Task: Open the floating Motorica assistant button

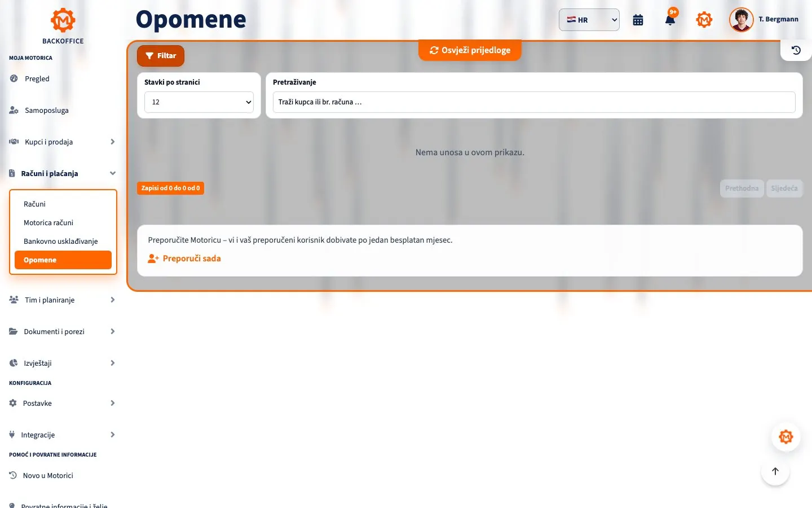Action: [x=786, y=437]
